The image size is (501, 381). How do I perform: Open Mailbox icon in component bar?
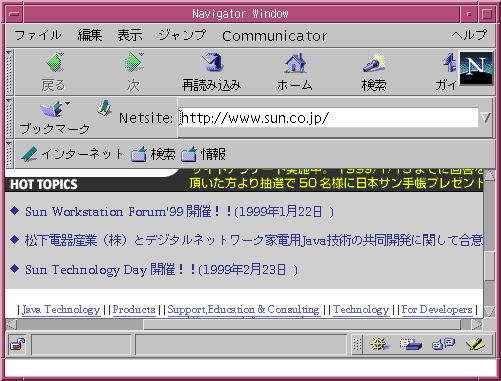pos(410,344)
